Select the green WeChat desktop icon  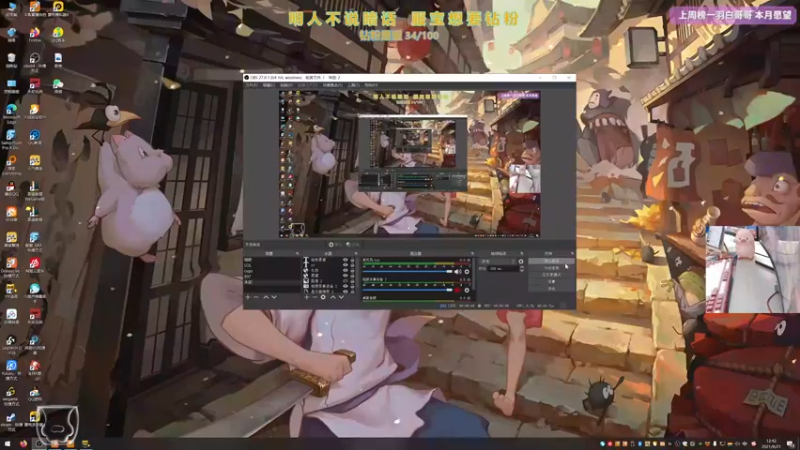point(58,85)
